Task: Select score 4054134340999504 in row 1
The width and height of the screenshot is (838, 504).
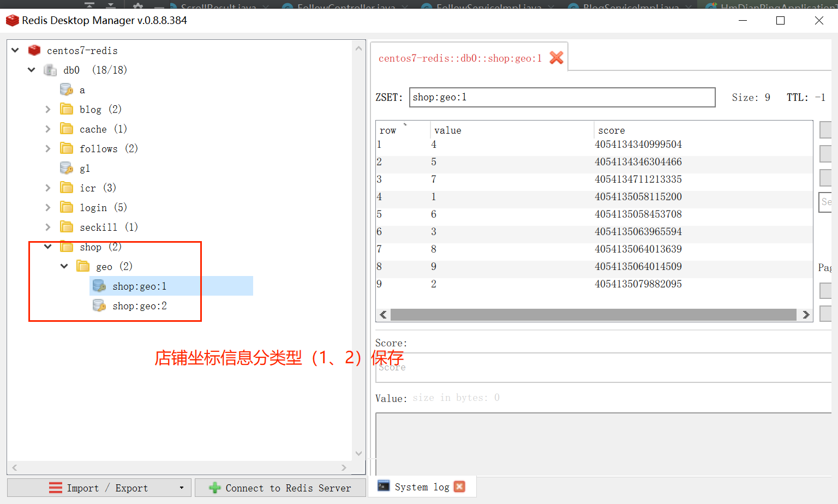Action: (638, 145)
